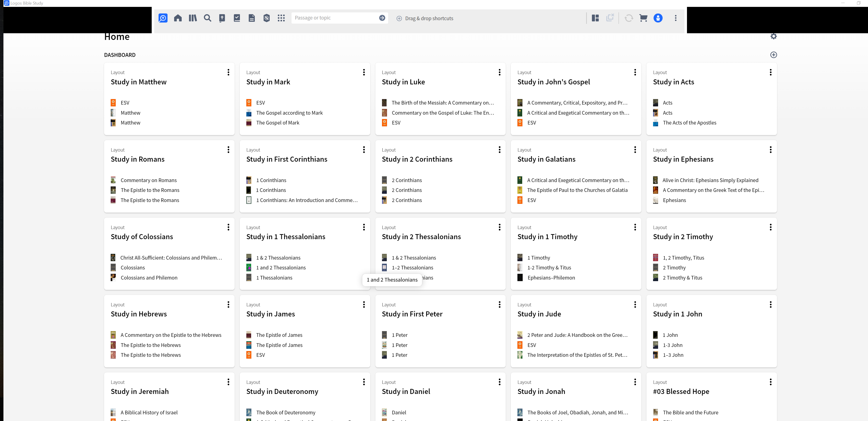
Task: Add a card to the Dashboard
Action: click(x=773, y=55)
